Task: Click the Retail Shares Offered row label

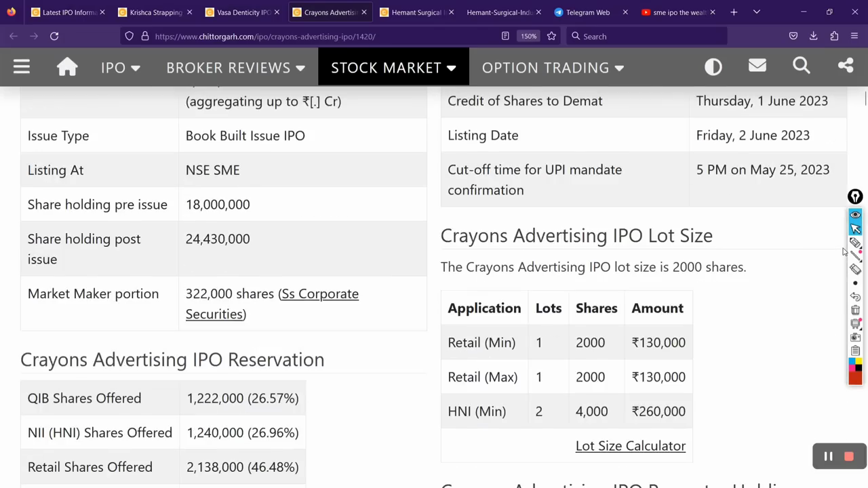Action: click(x=90, y=467)
